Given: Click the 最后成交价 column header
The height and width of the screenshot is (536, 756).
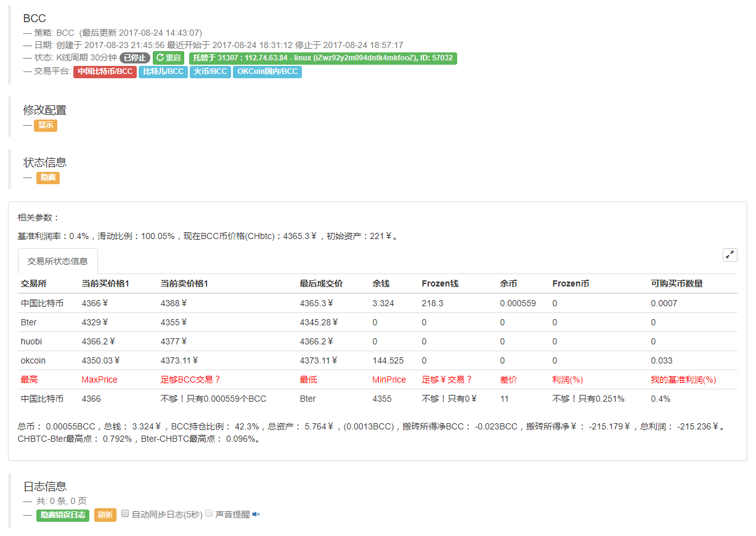Looking at the screenshot, I should pyautogui.click(x=321, y=283).
